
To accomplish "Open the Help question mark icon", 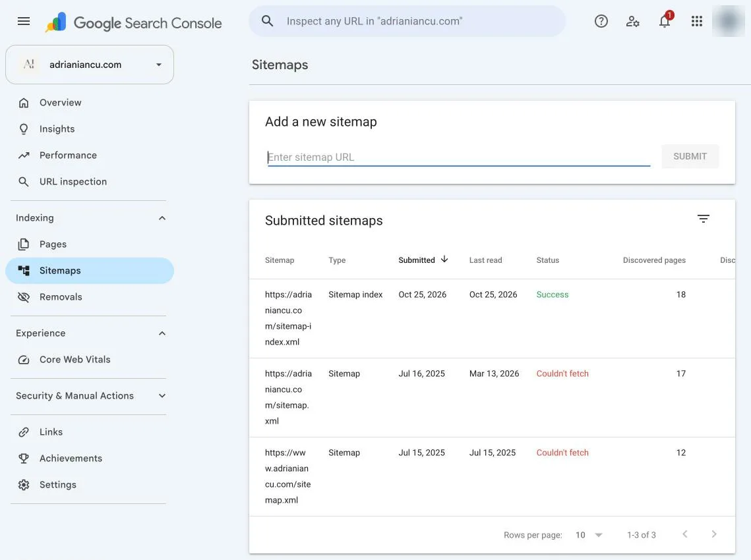I will [601, 21].
